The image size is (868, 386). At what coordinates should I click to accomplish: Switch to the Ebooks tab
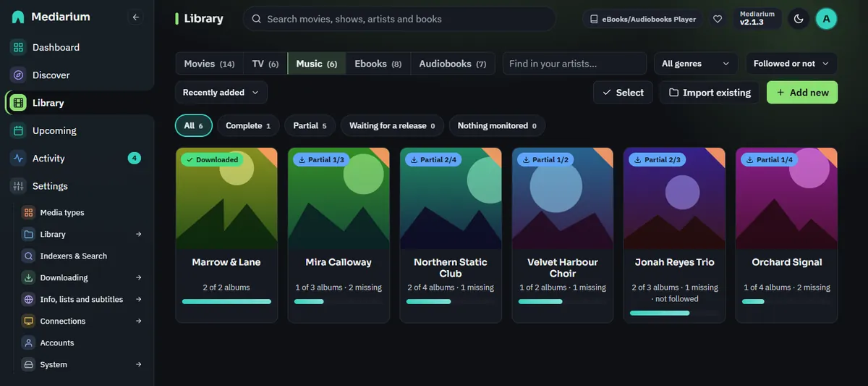378,64
